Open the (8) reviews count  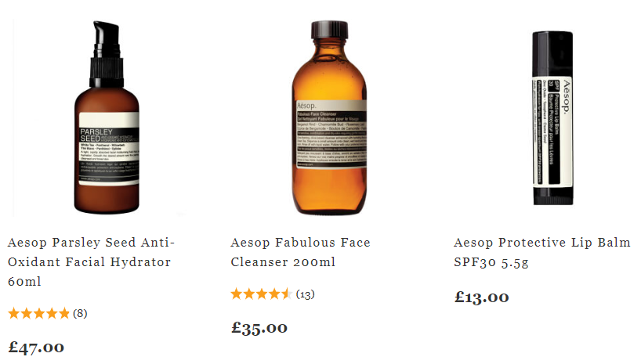click(80, 313)
